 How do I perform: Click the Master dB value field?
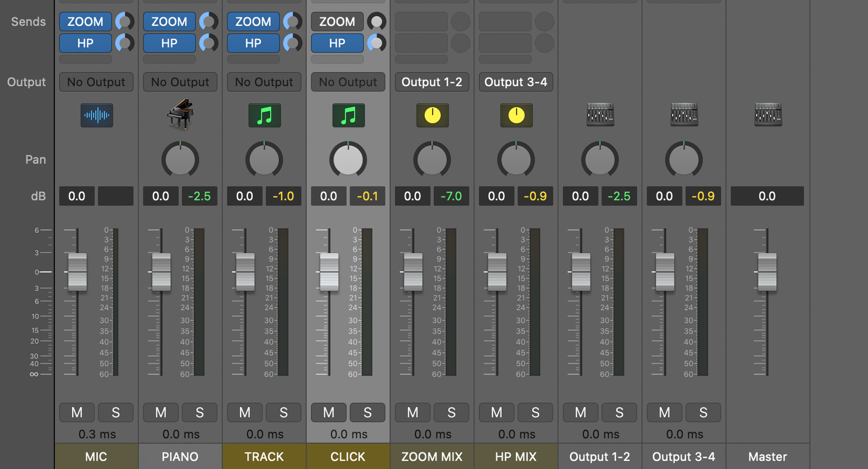[767, 196]
